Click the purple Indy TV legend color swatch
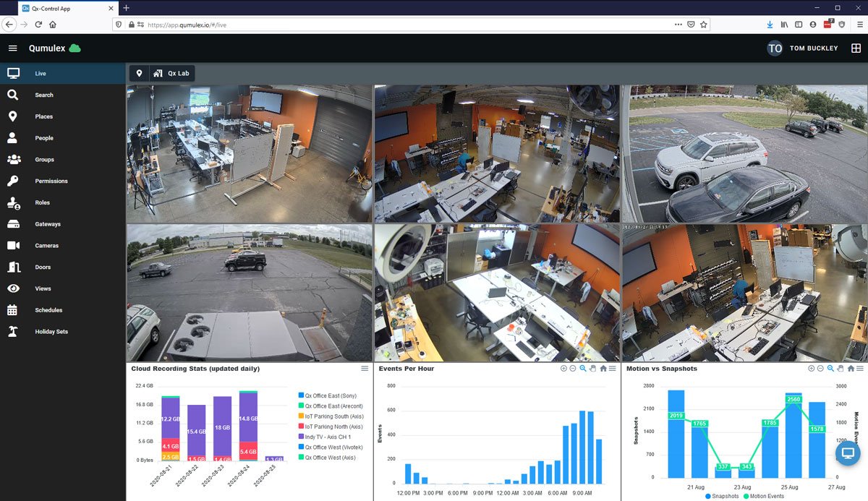Image resolution: width=868 pixels, height=501 pixels. tap(301, 437)
